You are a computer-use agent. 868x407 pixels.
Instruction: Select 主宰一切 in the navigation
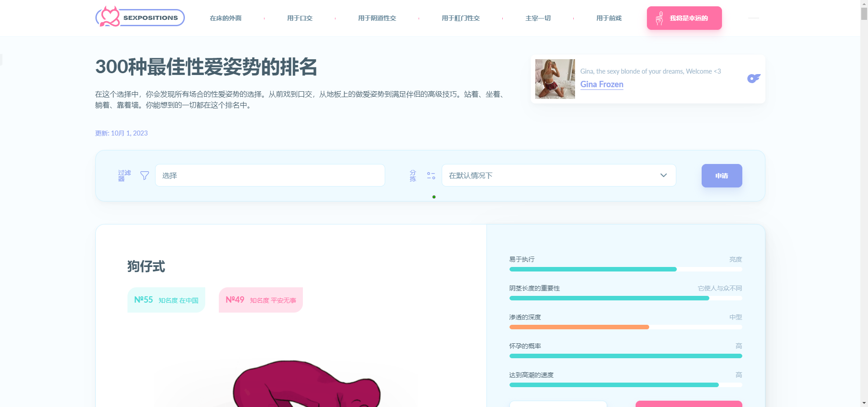point(538,18)
